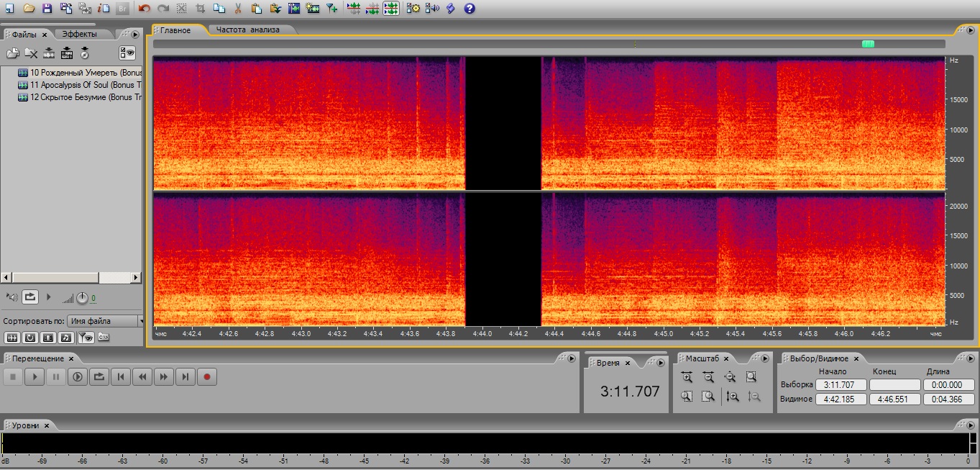Toggle loop preview in the Файлы panel
This screenshot has height=470, width=980.
tap(30, 297)
